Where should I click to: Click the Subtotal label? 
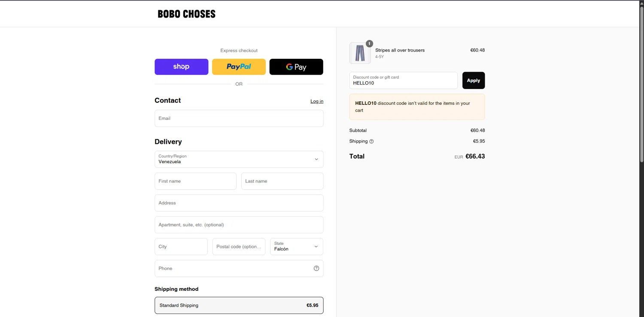pos(358,130)
